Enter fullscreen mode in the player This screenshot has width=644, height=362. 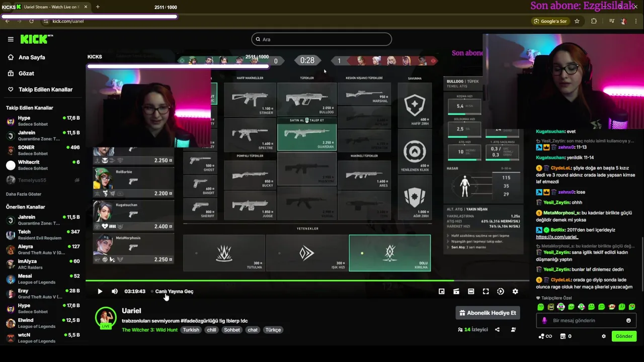(486, 291)
